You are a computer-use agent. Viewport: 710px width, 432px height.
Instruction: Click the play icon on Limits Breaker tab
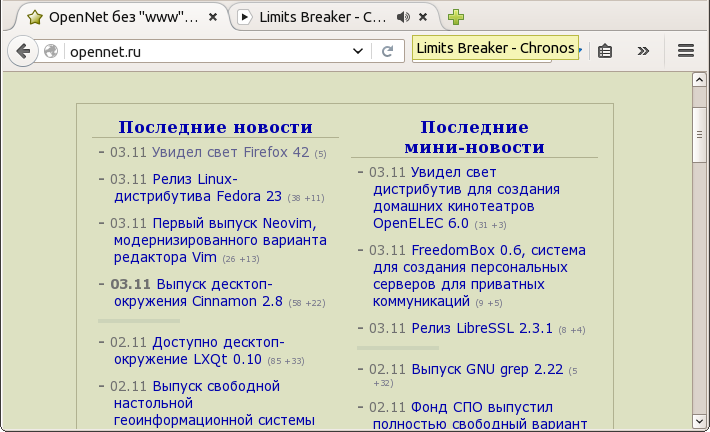pyautogui.click(x=244, y=17)
